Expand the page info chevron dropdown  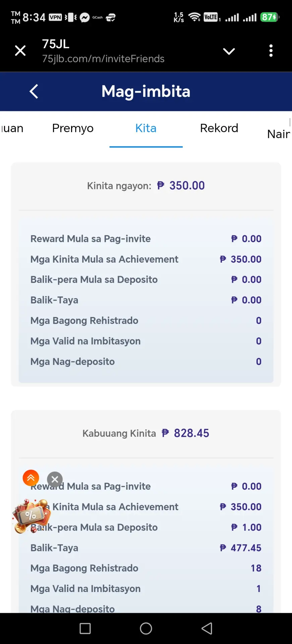coord(229,51)
